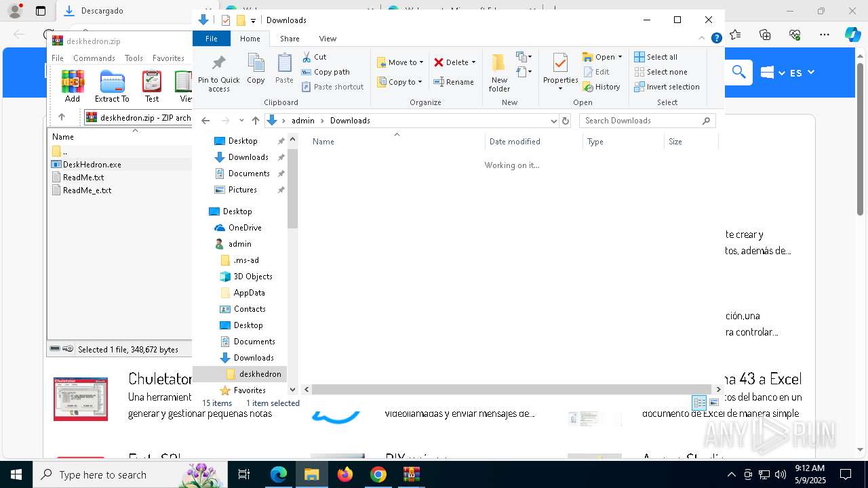Open the New item dropdown
Viewport: 868px width, 488px height.
tap(524, 57)
